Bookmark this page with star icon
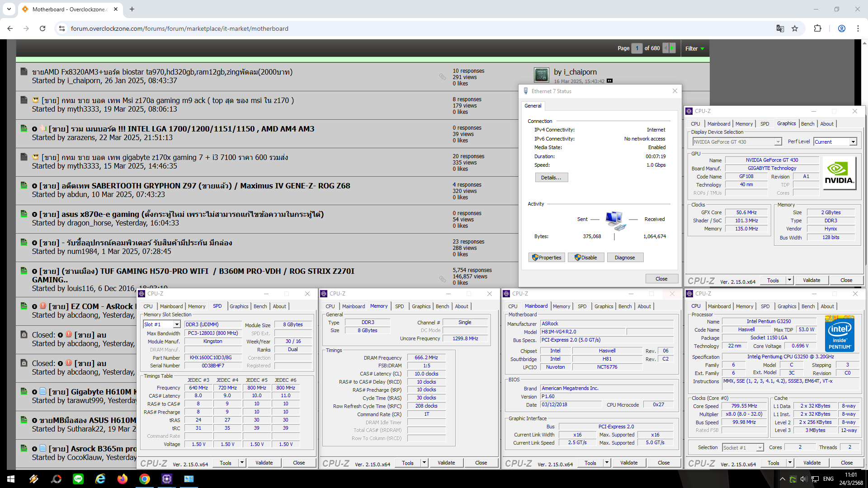The image size is (868, 488). (795, 28)
